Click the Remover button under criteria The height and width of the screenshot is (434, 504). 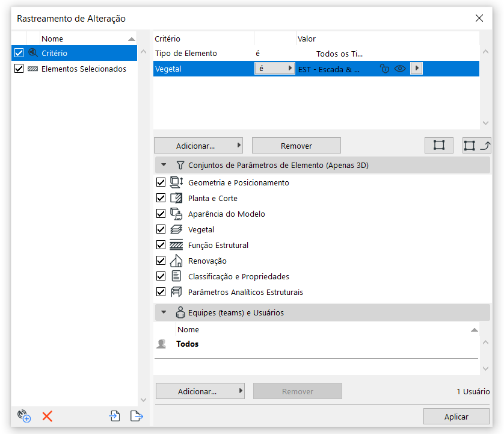[x=296, y=146]
